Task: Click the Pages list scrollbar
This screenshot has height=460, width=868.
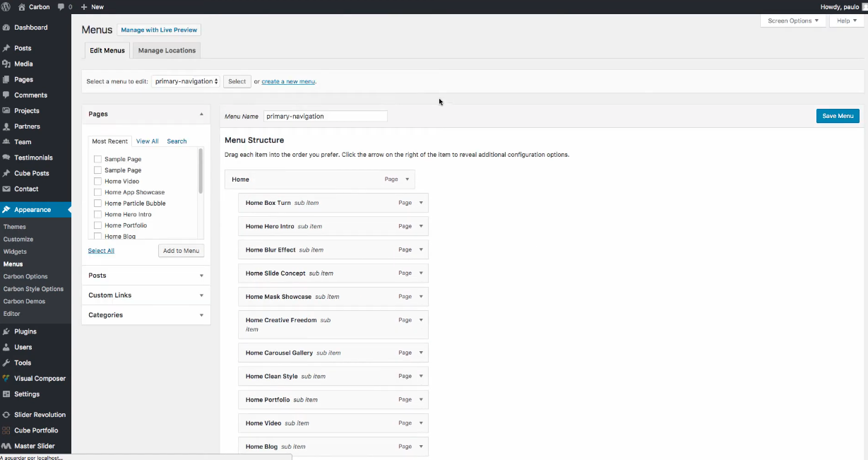Action: [201, 171]
